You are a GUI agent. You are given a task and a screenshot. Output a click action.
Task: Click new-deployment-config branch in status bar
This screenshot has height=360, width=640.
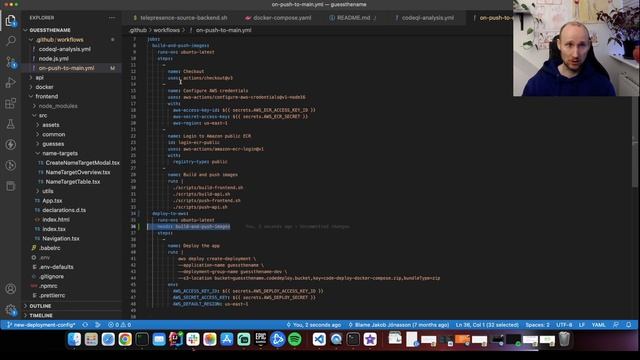click(x=41, y=325)
